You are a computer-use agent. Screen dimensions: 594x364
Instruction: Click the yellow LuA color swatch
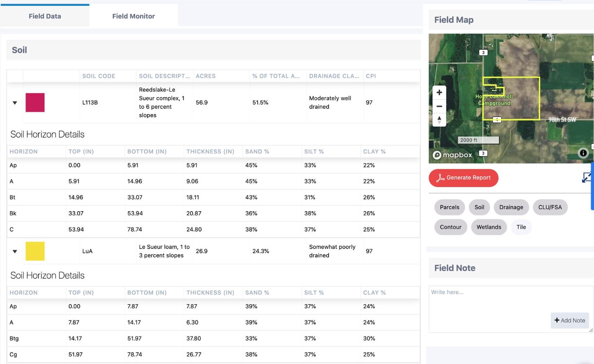point(35,251)
